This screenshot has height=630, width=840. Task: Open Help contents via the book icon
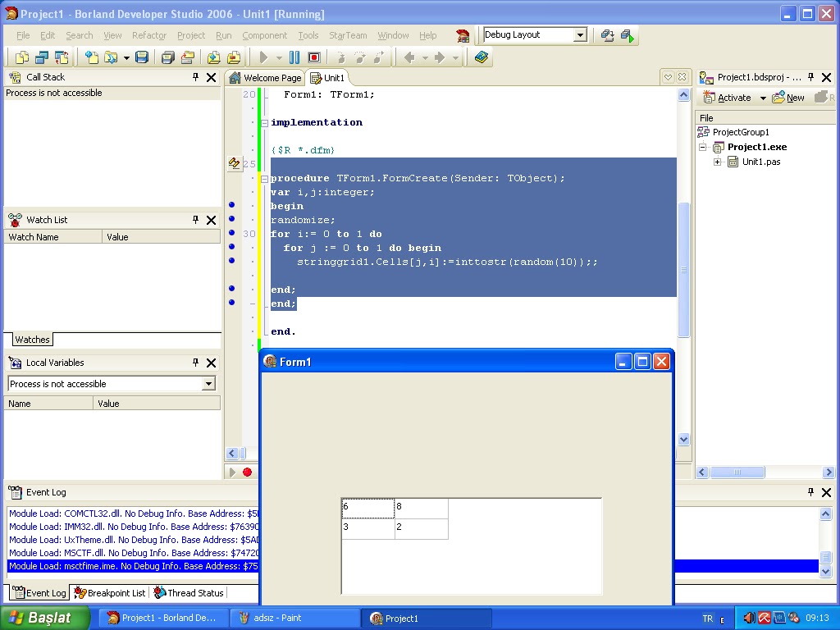pos(482,57)
